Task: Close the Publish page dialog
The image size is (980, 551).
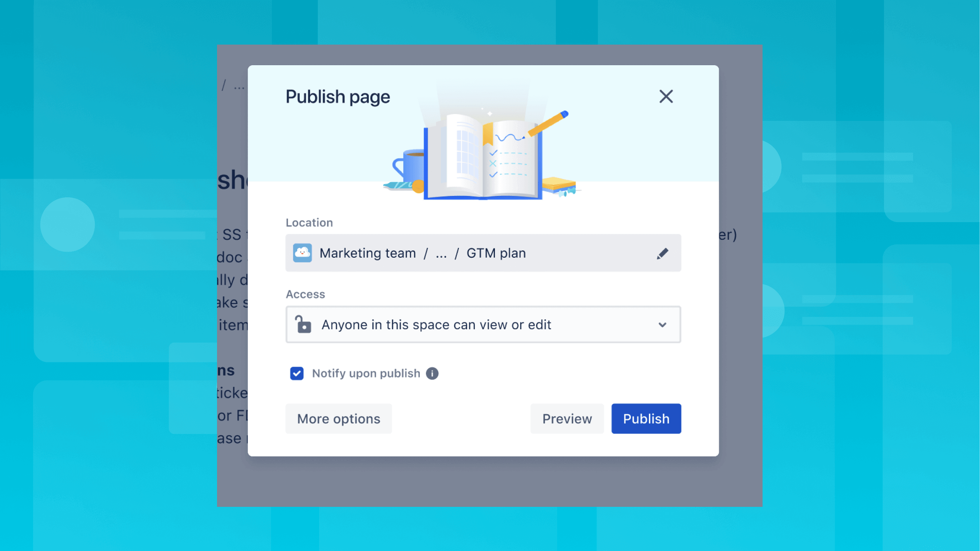Action: (666, 97)
